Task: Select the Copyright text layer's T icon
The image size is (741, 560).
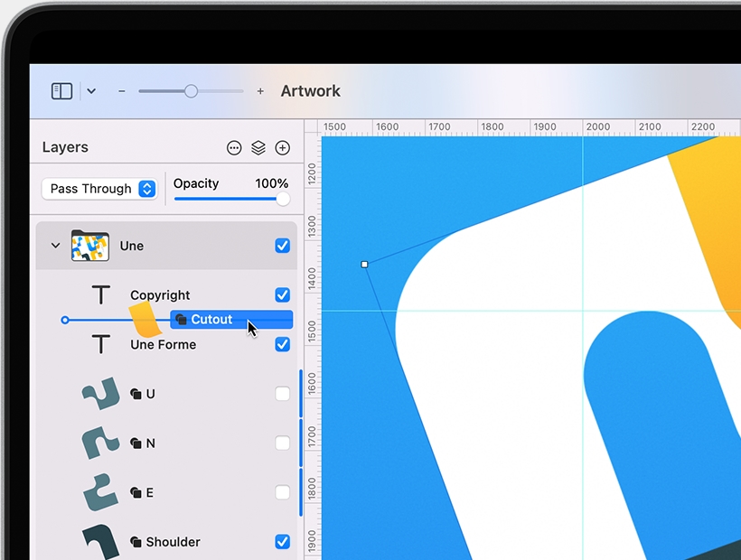Action: click(100, 294)
